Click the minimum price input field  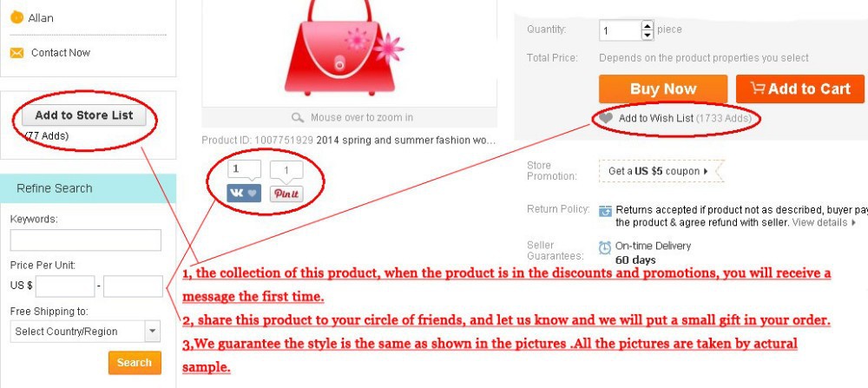pyautogui.click(x=65, y=286)
